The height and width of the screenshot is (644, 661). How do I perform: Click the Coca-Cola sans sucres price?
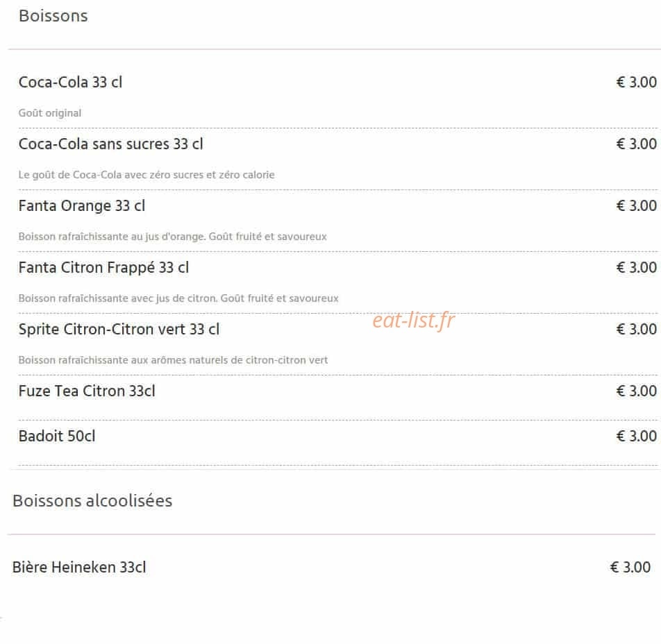pos(636,144)
